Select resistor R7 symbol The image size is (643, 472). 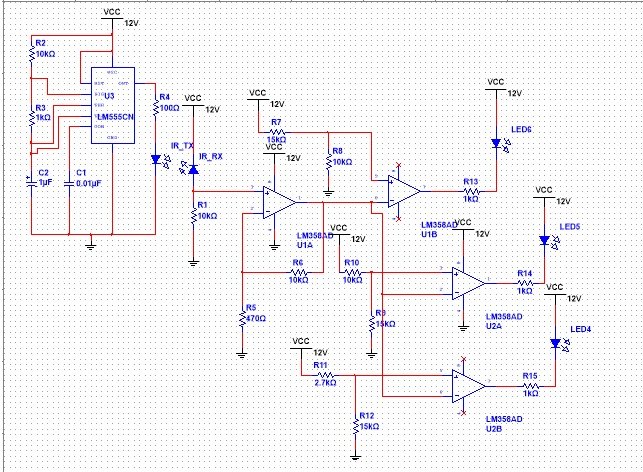pyautogui.click(x=277, y=132)
